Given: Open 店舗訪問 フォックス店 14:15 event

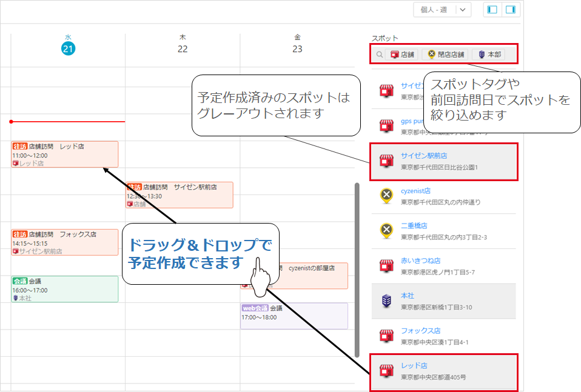Looking at the screenshot, I should 65,242.
